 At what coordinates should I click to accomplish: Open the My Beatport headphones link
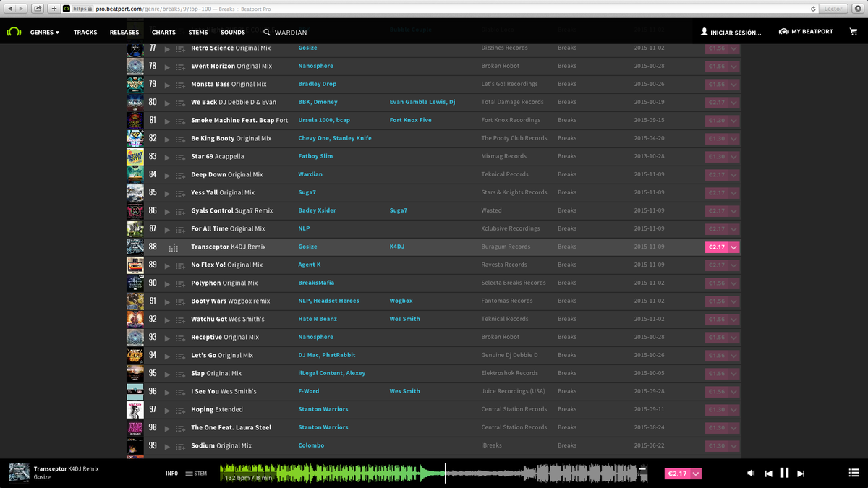[x=806, y=32]
